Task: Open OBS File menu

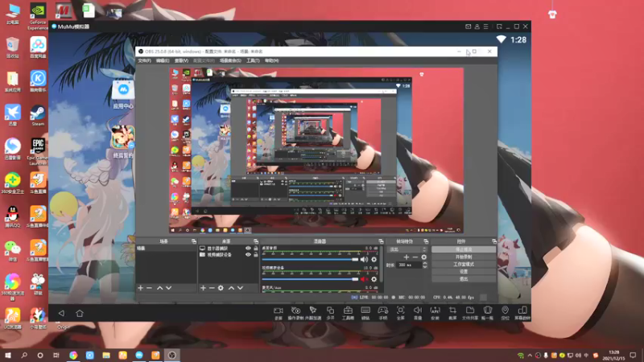Action: coord(145,61)
